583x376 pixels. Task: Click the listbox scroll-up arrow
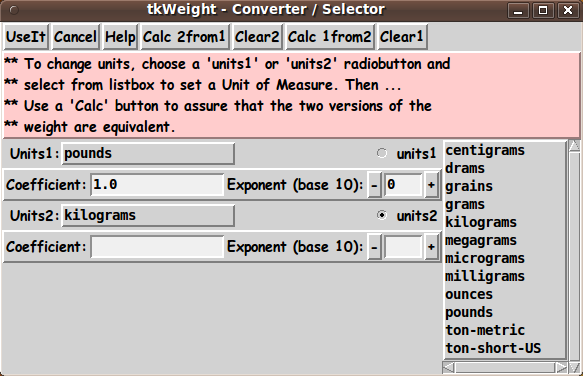574,145
